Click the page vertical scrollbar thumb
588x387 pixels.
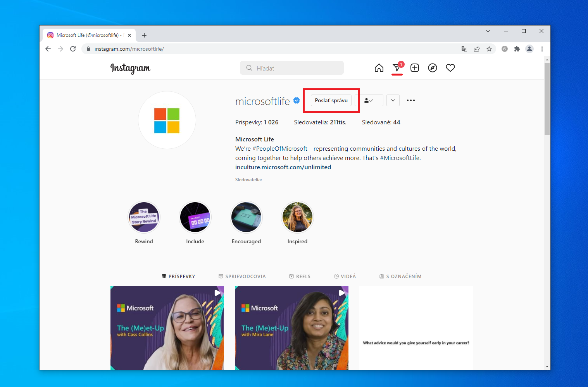pos(547,99)
